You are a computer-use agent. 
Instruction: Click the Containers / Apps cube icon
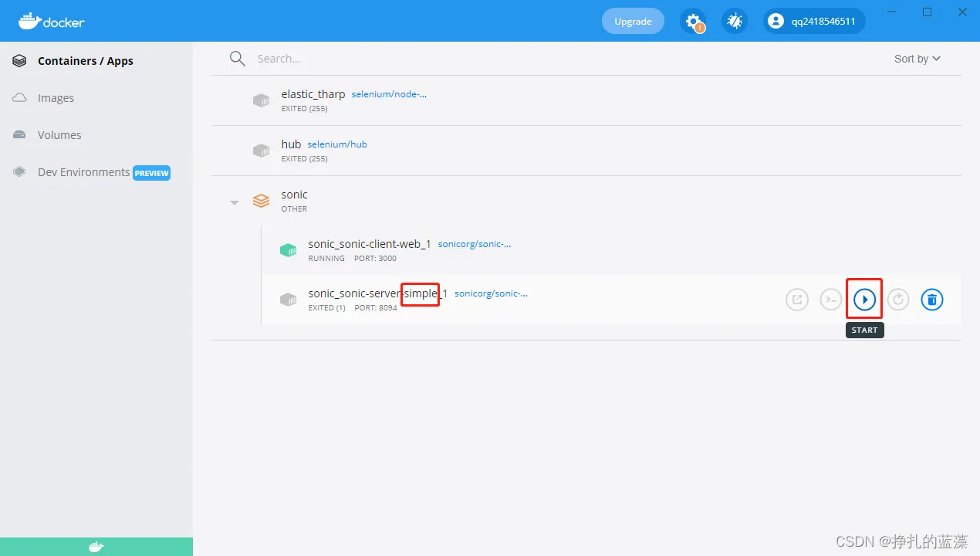point(19,61)
